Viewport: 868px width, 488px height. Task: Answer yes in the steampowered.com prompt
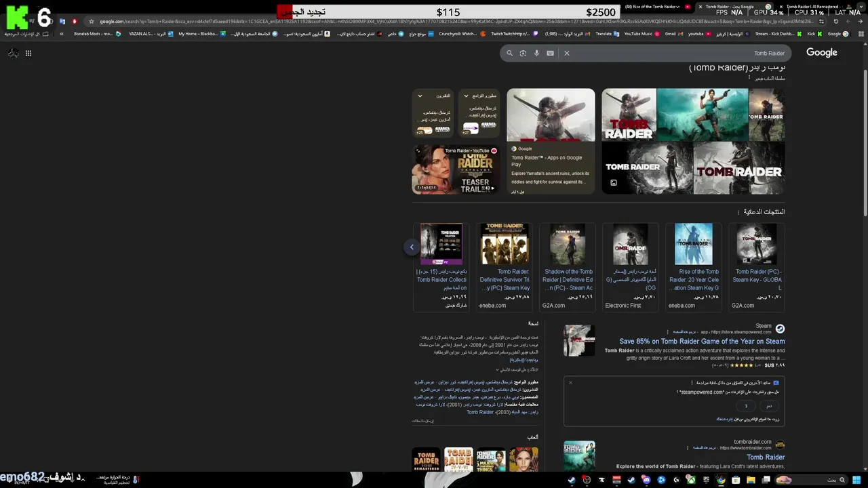pyautogui.click(x=769, y=406)
